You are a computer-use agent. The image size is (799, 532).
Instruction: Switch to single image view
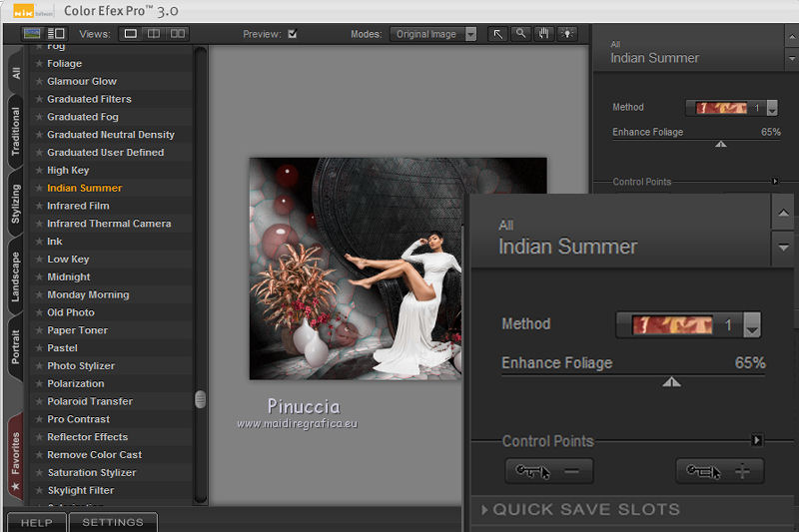click(x=130, y=34)
